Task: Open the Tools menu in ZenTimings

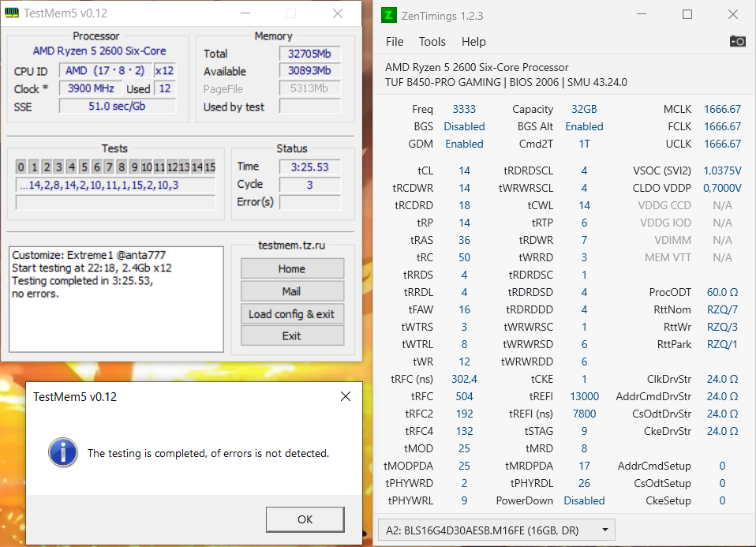Action: (432, 42)
